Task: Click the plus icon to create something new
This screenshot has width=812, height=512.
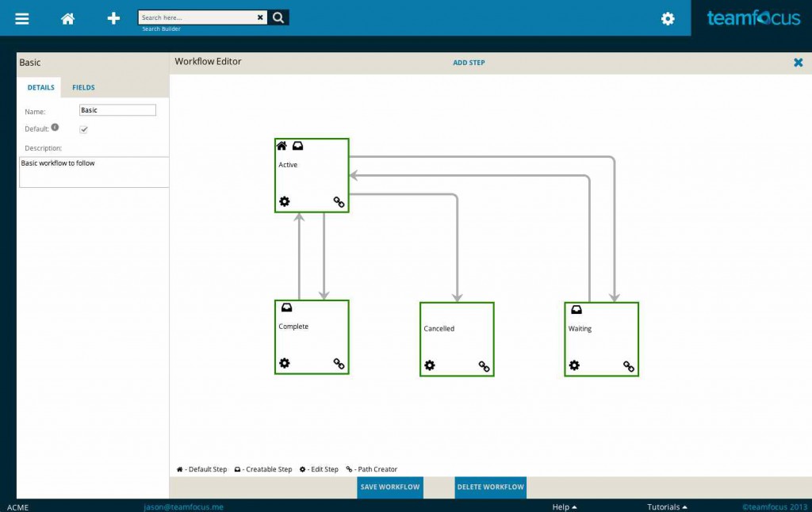Action: pos(113,18)
